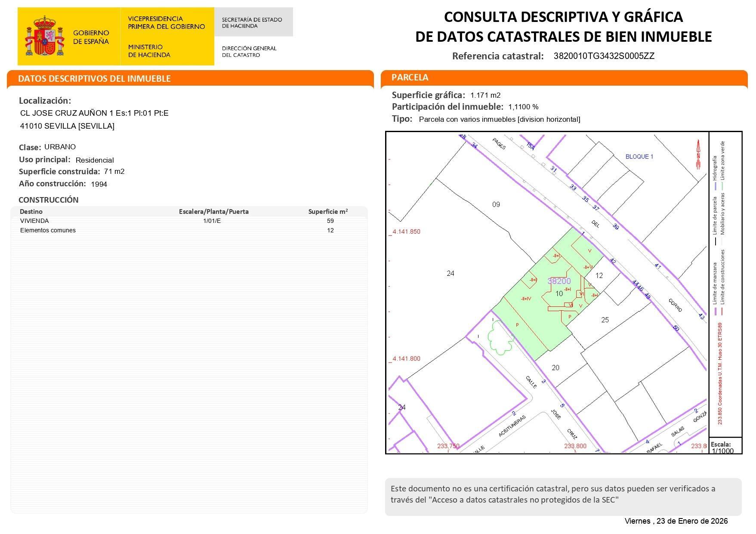Select the BLOQUE 1 label on the map
This screenshot has width=756, height=534.
(640, 157)
